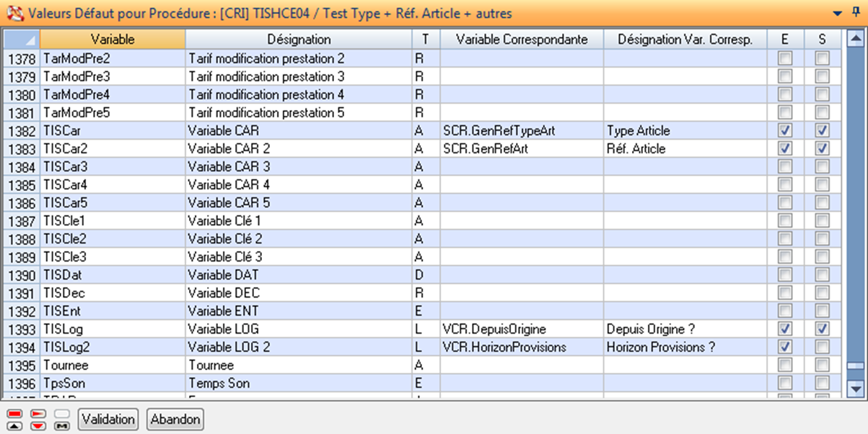The width and height of the screenshot is (868, 434).
Task: Click the Désignation column header
Action: pyautogui.click(x=298, y=40)
